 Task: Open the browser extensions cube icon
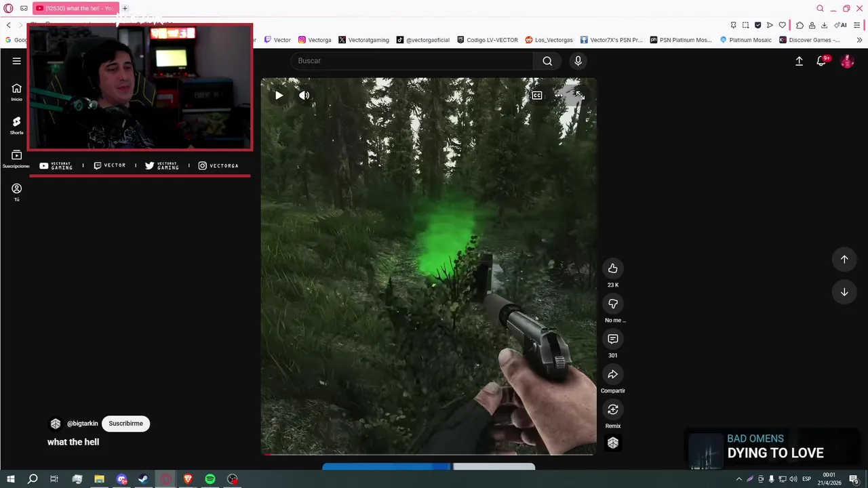pyautogui.click(x=800, y=25)
